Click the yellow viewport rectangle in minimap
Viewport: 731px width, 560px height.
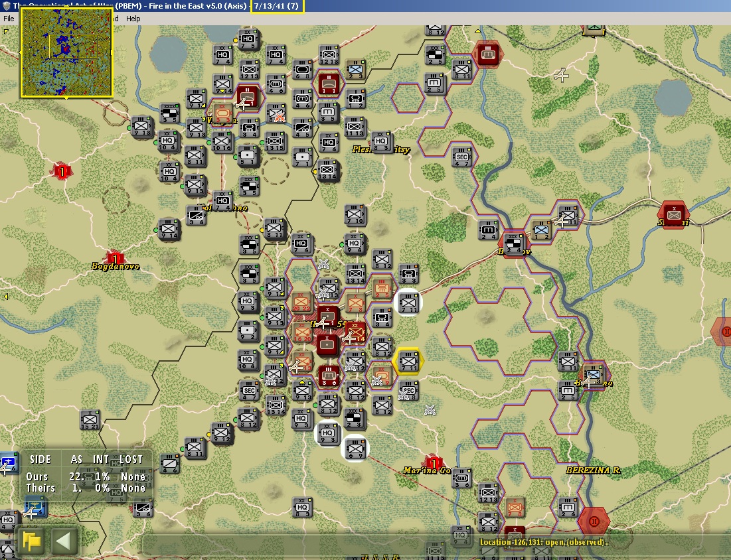coord(74,46)
